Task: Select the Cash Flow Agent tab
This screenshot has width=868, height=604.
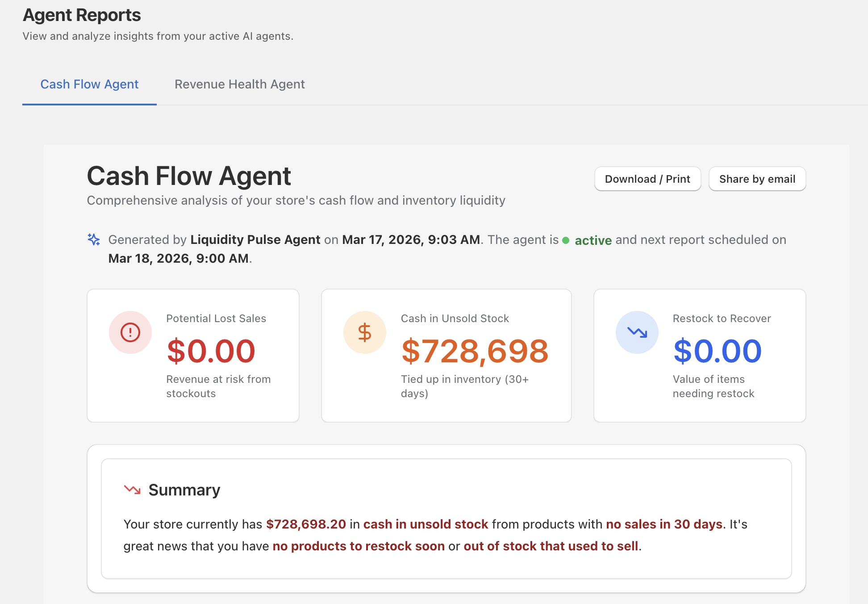Action: click(89, 84)
